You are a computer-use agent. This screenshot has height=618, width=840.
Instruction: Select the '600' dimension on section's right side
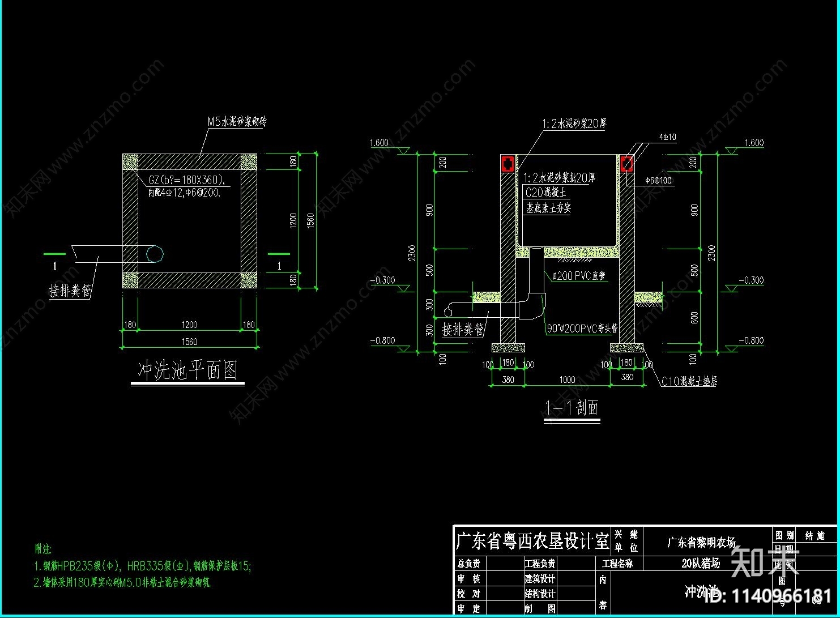tap(695, 318)
